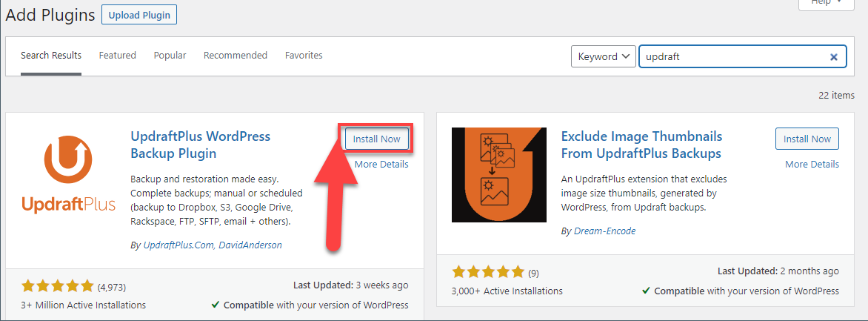Screen dimensions: 868x321
Task: Select the Search Results tab
Action: coord(51,56)
